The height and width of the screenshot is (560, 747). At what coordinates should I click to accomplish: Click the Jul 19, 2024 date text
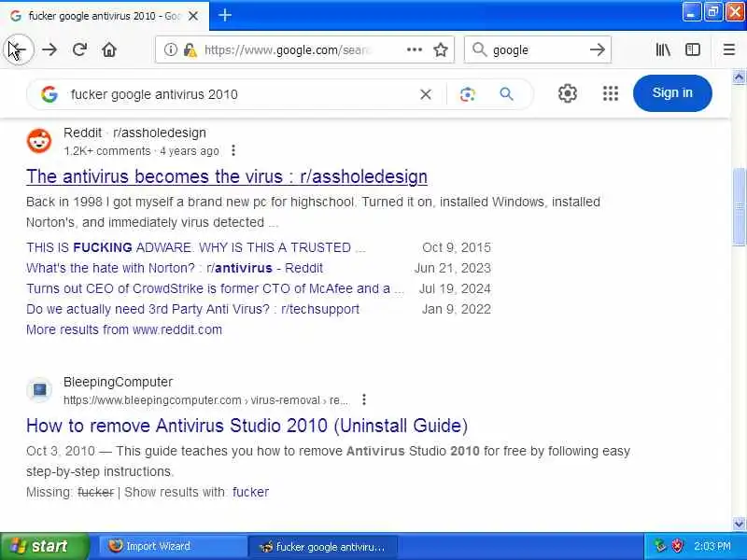point(455,288)
